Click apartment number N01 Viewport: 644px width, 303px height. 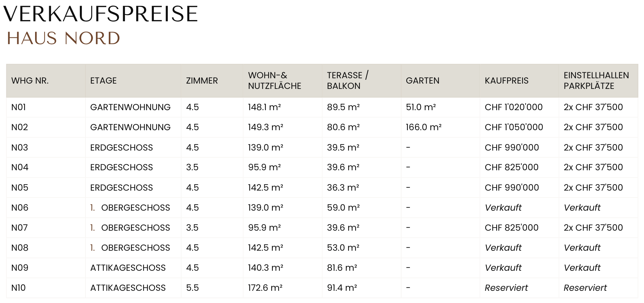click(x=18, y=107)
